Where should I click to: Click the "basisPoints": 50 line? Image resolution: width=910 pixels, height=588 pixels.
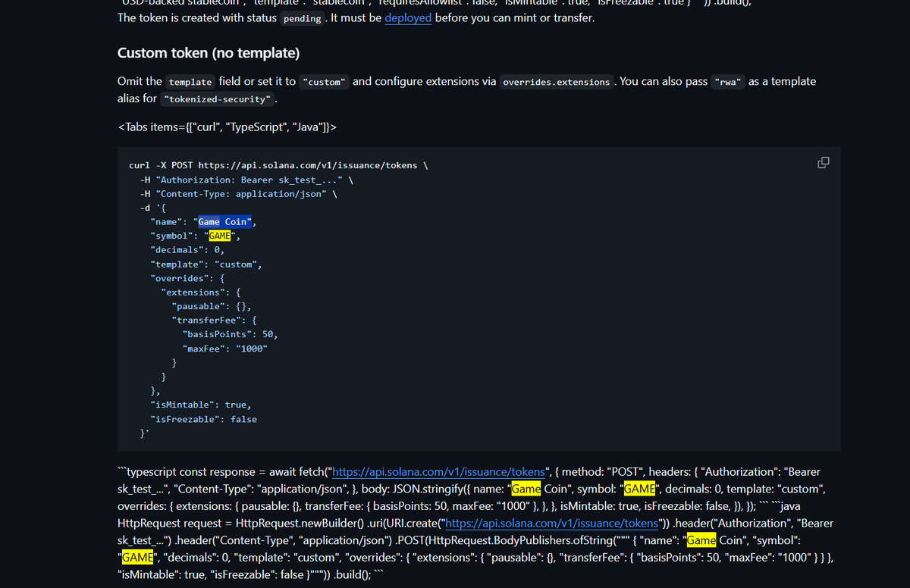[230, 334]
